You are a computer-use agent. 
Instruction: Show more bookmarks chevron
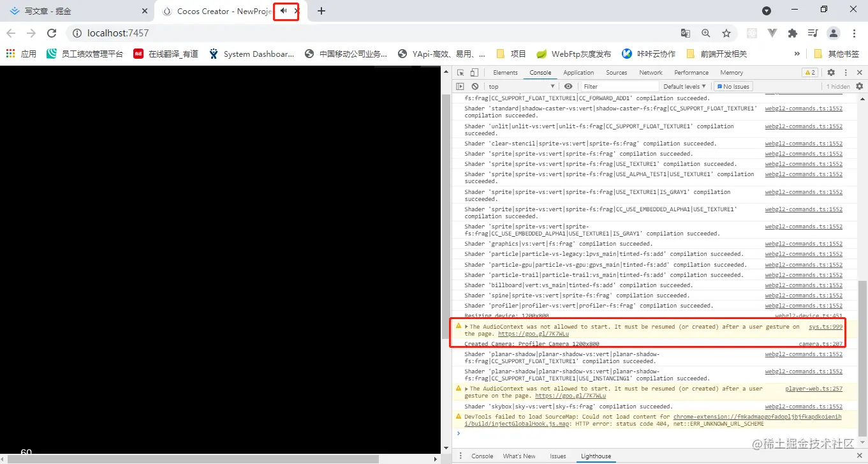click(x=797, y=54)
